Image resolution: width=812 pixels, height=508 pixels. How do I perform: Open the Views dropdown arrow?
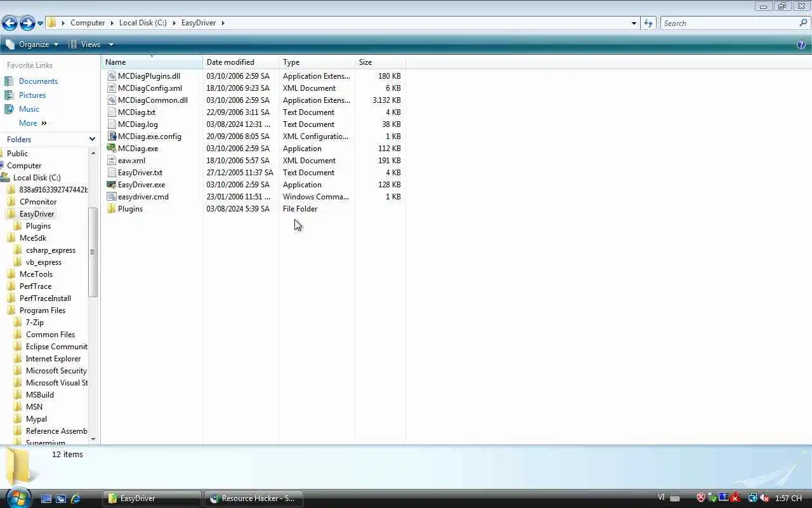point(111,44)
